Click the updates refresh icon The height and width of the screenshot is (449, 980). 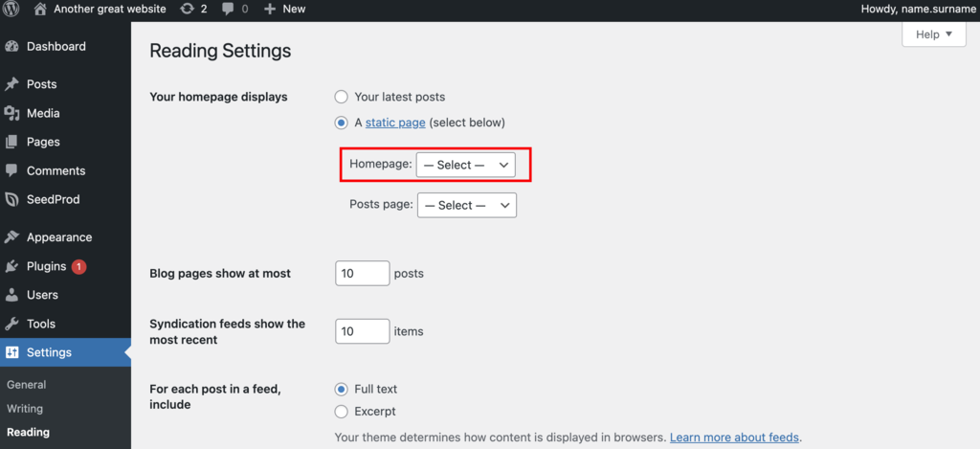click(x=187, y=9)
